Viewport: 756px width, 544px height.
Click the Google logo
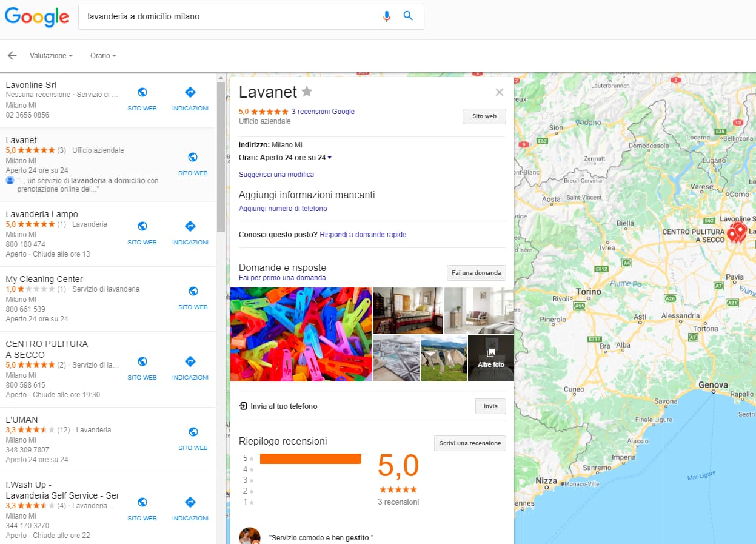click(x=36, y=17)
